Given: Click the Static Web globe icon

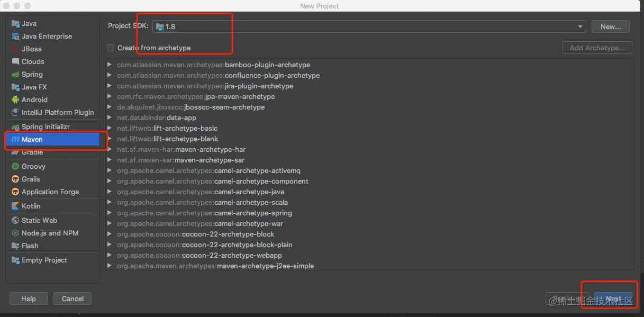Looking at the screenshot, I should pos(15,221).
